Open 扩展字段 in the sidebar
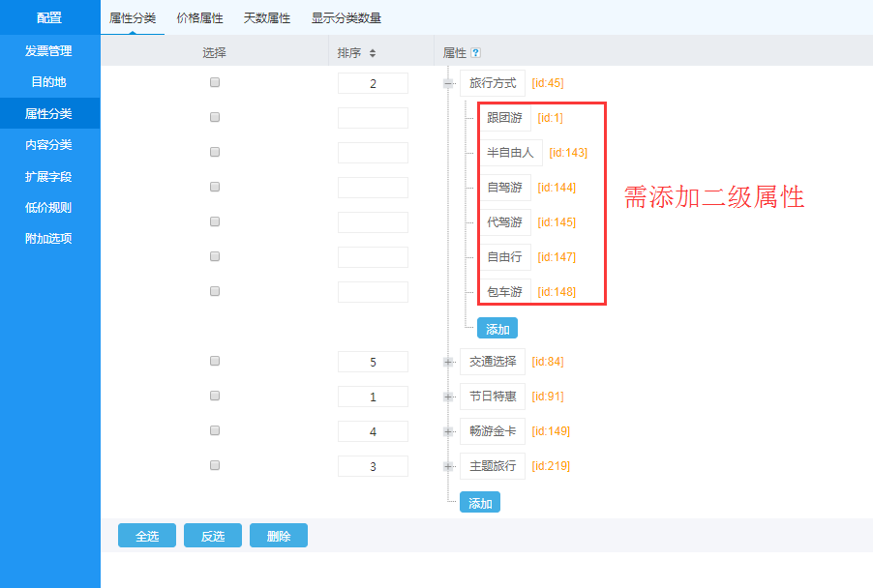Image resolution: width=873 pixels, height=588 pixels. click(48, 176)
